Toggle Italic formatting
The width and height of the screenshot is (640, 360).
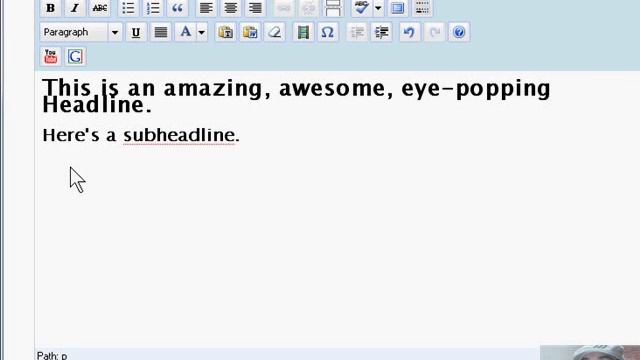(75, 8)
